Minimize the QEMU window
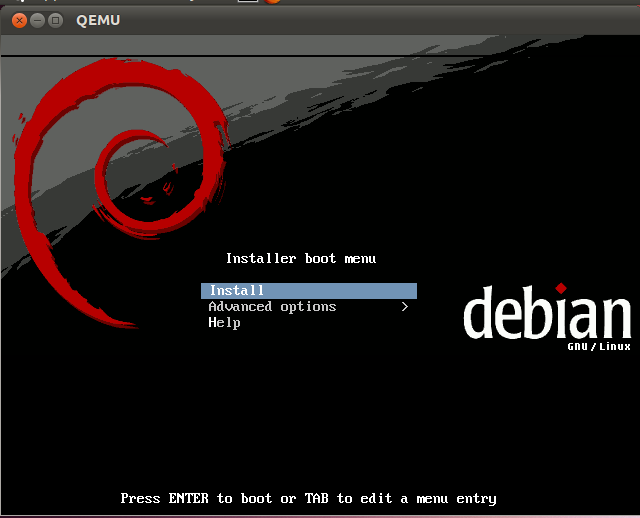This screenshot has height=518, width=640. 38,20
